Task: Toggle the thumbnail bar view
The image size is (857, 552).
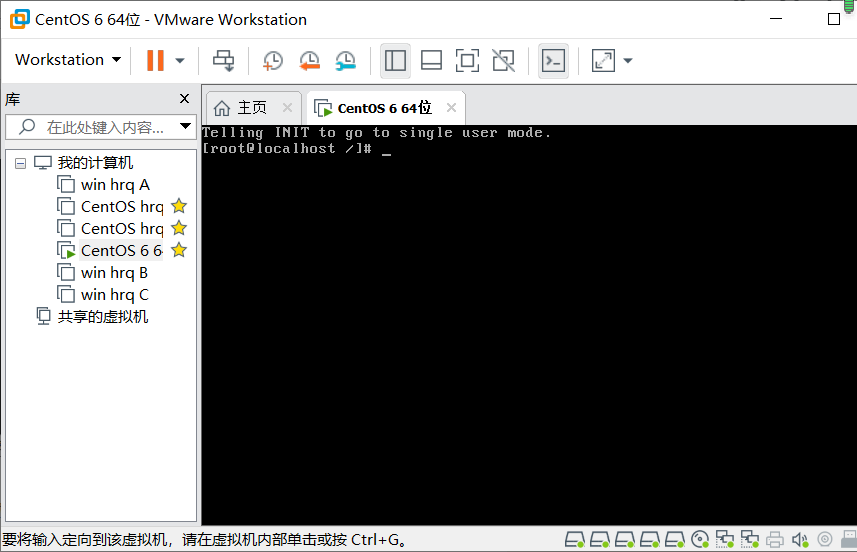Action: (x=431, y=61)
